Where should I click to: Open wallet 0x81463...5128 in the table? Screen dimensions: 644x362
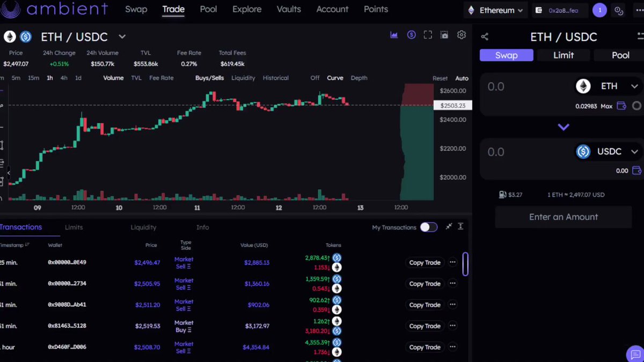click(67, 326)
